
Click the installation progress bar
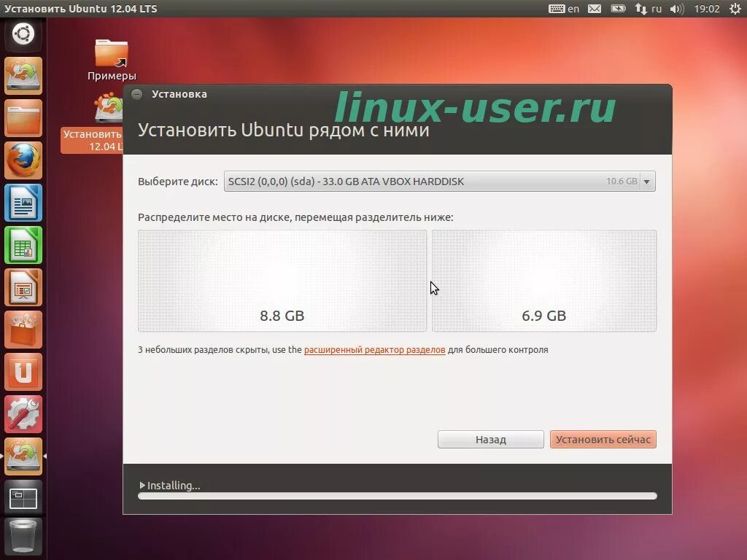[x=398, y=496]
